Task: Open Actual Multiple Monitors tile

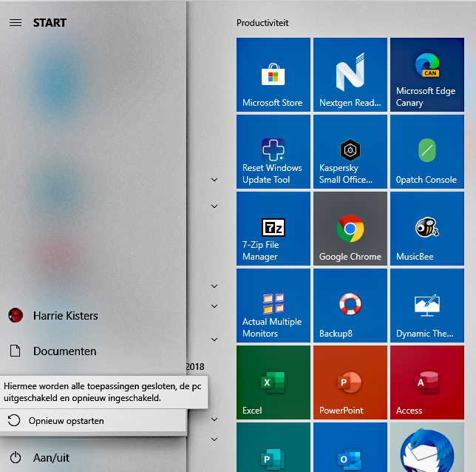Action: (x=273, y=305)
